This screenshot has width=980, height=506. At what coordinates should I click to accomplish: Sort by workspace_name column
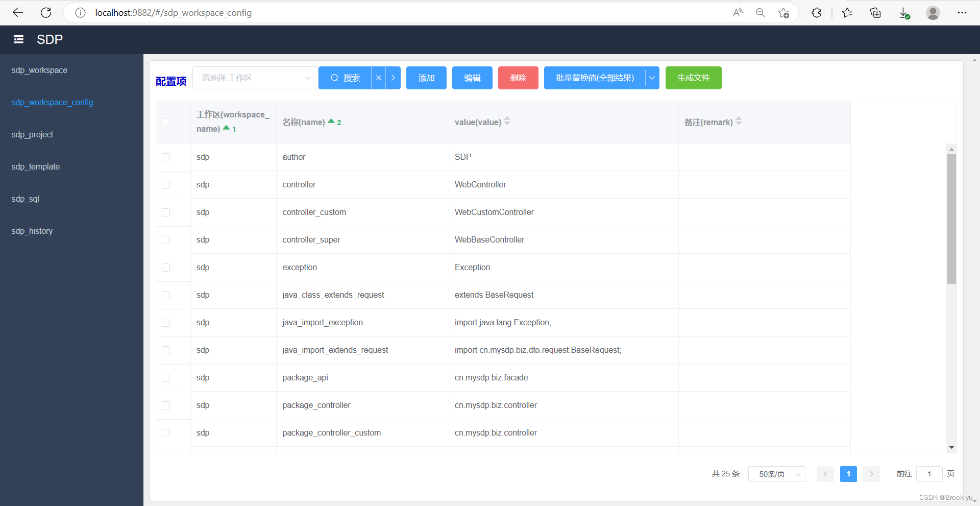(x=227, y=128)
